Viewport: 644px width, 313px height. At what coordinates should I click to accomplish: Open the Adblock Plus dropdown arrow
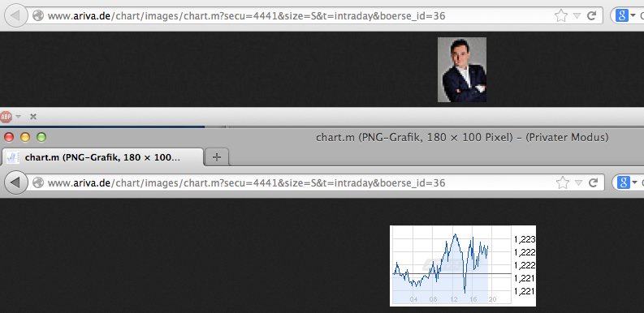click(x=18, y=117)
